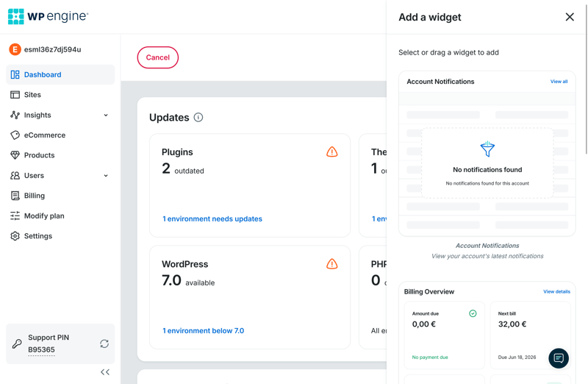Click the Updates section heading
Viewport: 588px width, 384px height.
(x=169, y=118)
